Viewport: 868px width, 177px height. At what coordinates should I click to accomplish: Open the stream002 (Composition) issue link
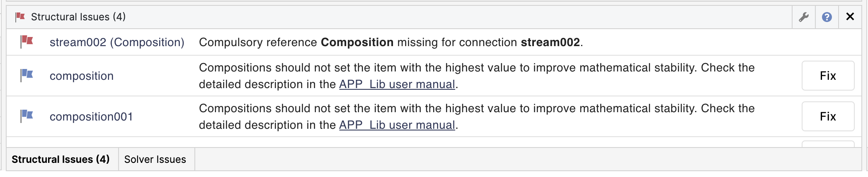coord(117,42)
